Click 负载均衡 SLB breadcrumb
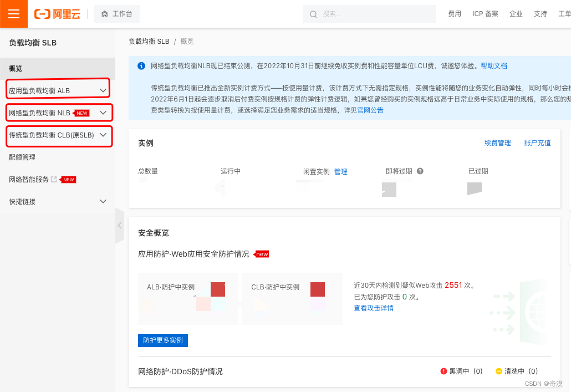This screenshot has width=571, height=392. (149, 42)
